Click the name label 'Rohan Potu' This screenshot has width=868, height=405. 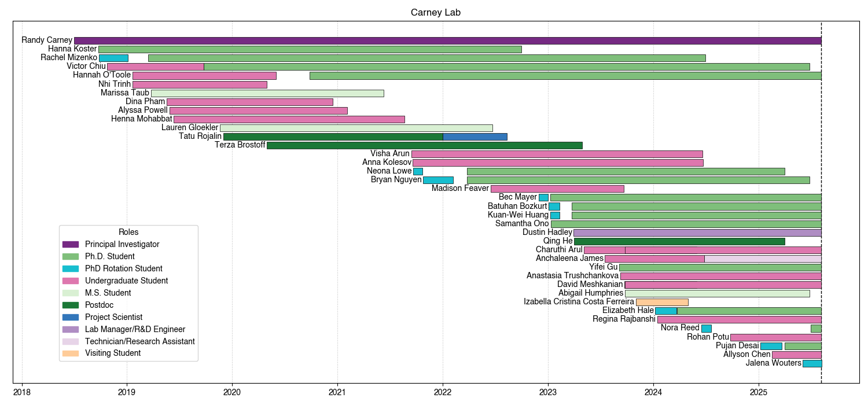[708, 337]
